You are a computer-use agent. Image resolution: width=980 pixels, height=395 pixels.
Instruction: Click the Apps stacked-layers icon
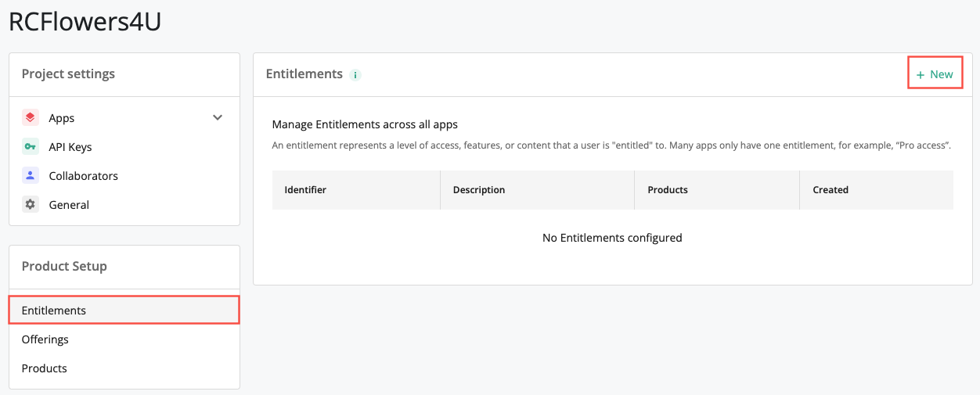point(30,118)
